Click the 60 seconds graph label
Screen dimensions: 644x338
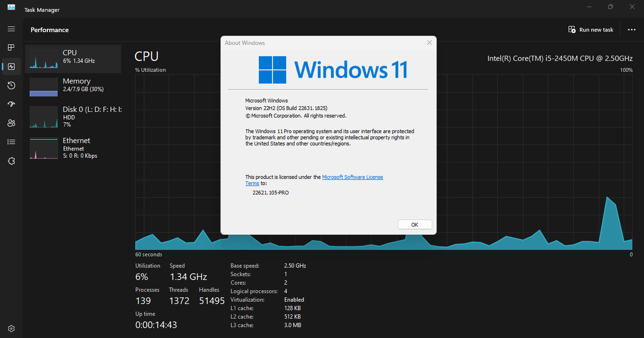[148, 254]
